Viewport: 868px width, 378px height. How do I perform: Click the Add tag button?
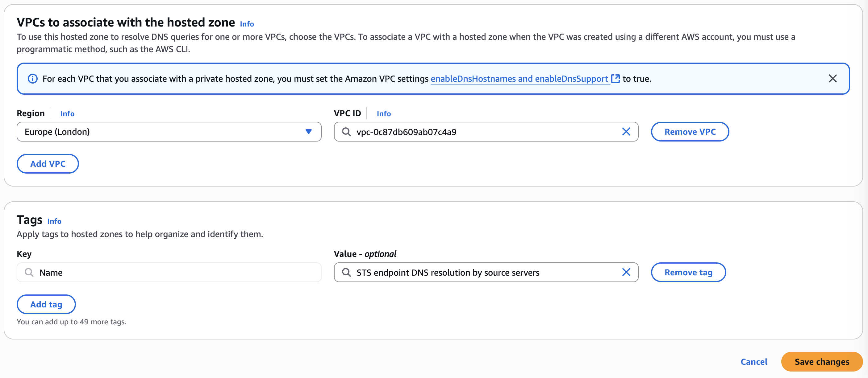coord(46,304)
